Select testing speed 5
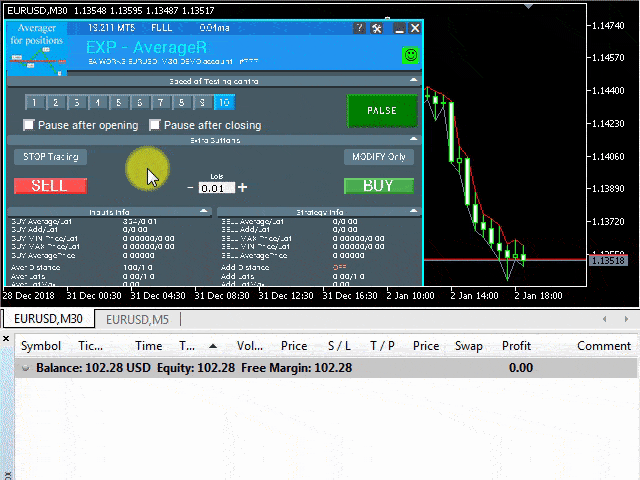The height and width of the screenshot is (480, 640). click(118, 102)
